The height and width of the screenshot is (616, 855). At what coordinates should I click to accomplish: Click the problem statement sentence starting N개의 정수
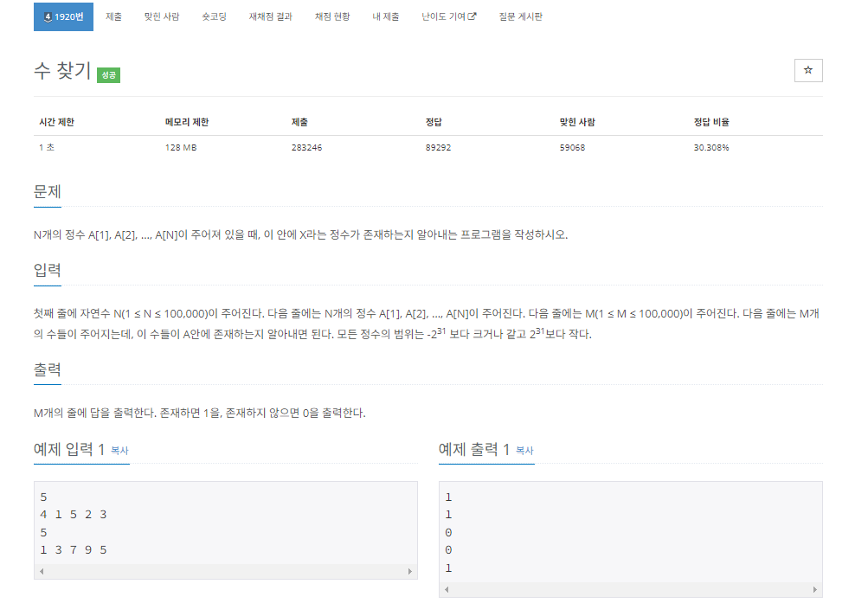point(301,235)
